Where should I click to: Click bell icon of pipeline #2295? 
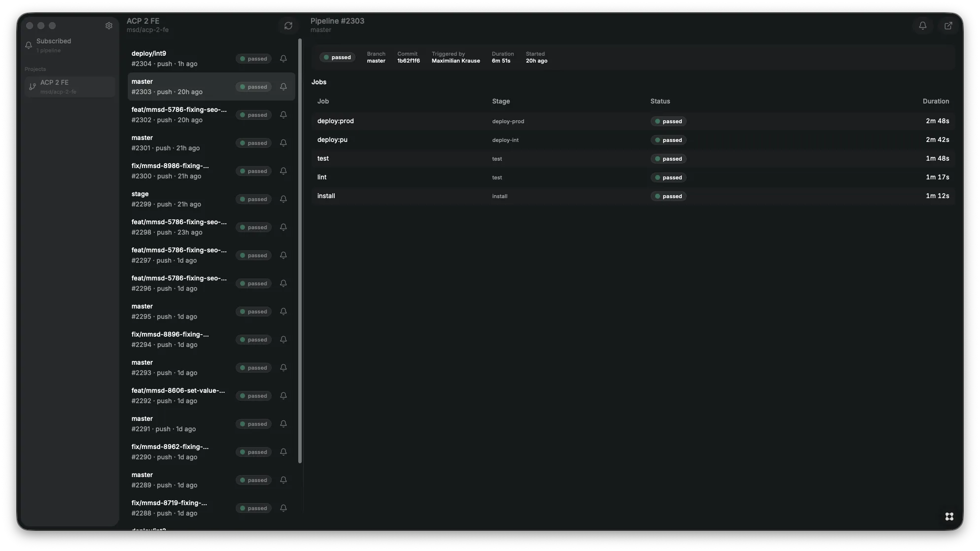283,311
